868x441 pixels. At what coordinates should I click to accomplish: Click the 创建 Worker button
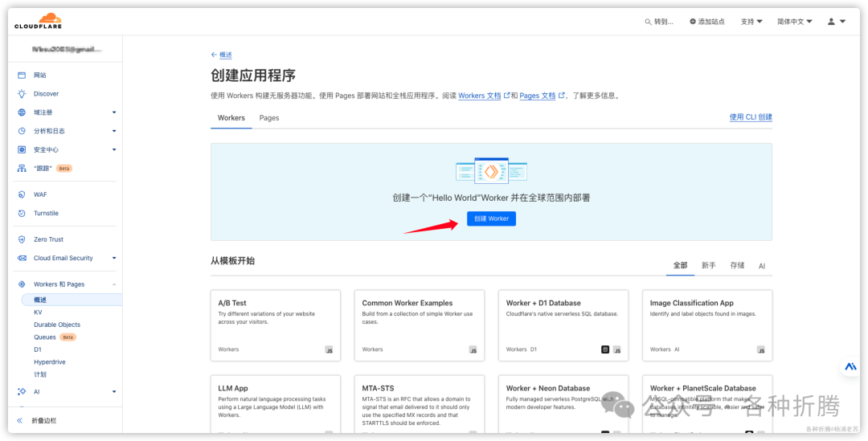click(491, 218)
